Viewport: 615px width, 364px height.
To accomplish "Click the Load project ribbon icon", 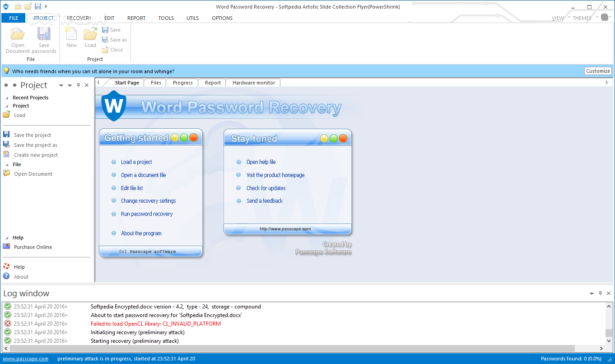I will 90,34.
